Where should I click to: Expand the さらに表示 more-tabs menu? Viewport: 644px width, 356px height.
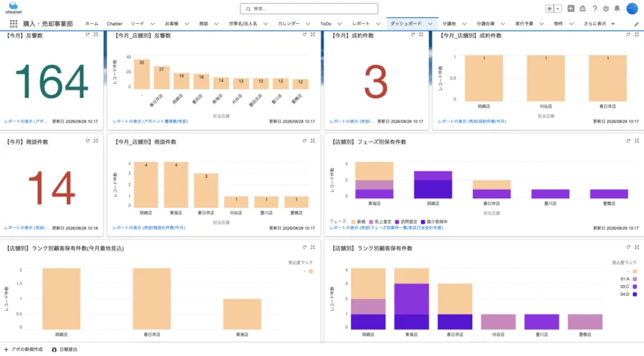click(599, 24)
